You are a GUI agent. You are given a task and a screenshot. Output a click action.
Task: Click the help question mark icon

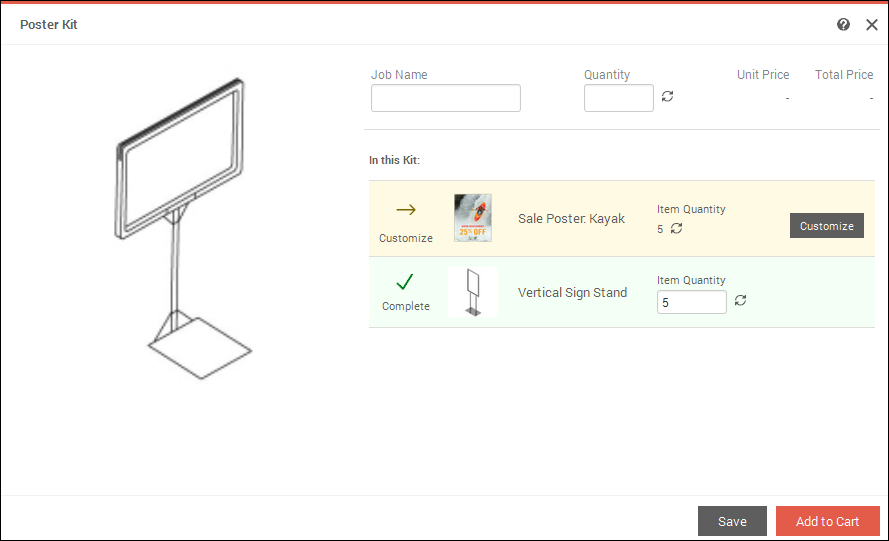pyautogui.click(x=843, y=24)
